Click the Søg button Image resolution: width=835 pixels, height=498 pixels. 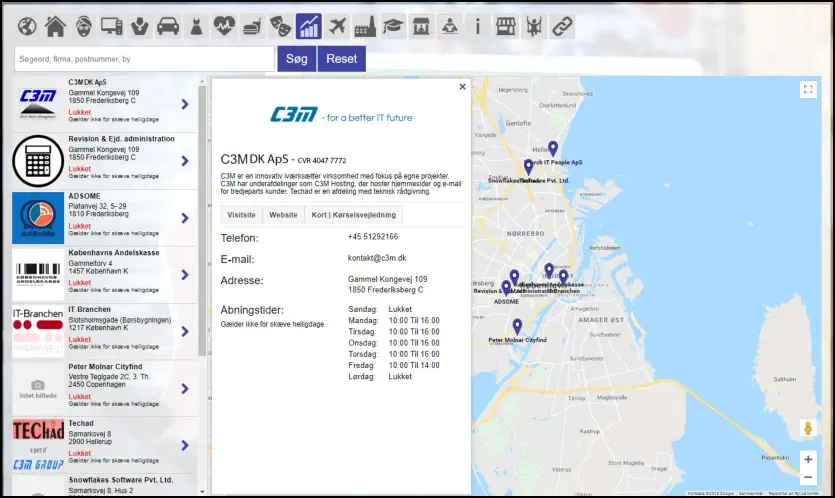tap(297, 59)
